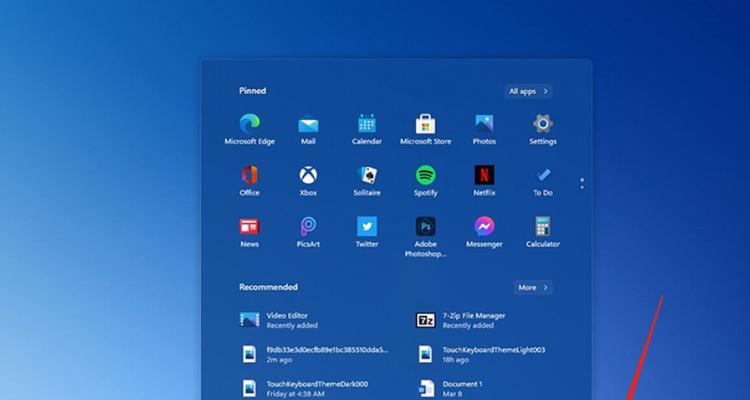This screenshot has height=400, width=750.
Task: Open the To Do app
Action: coord(543,181)
